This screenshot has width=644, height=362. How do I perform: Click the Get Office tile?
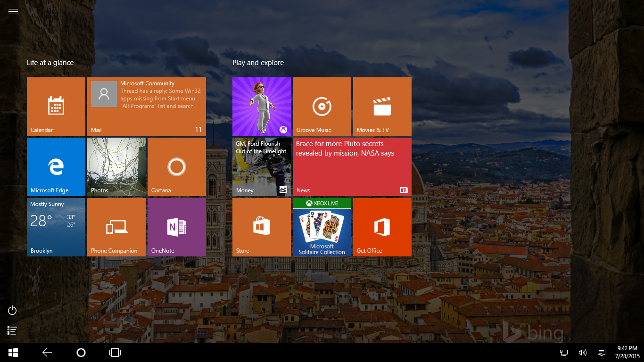[x=382, y=227]
